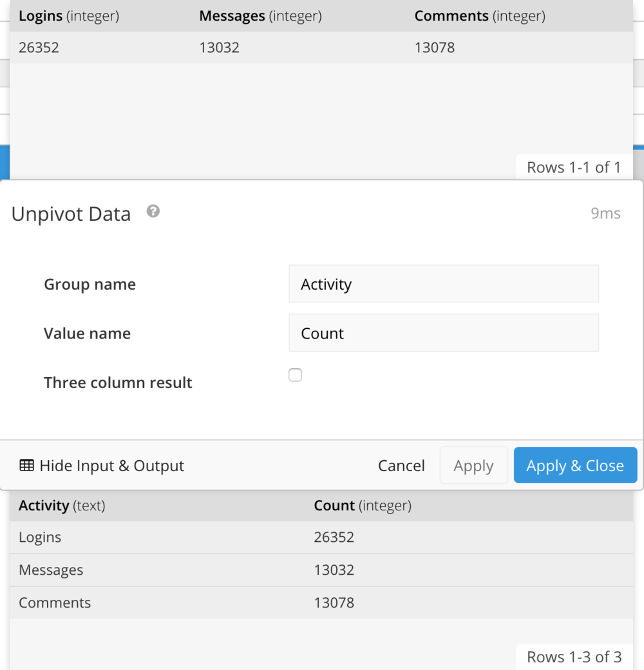Viewport: 644px width, 670px height.
Task: Click the Apply button
Action: (x=474, y=465)
